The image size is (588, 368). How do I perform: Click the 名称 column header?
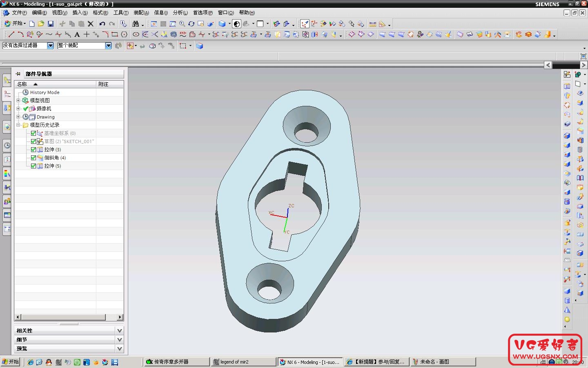[x=55, y=84]
